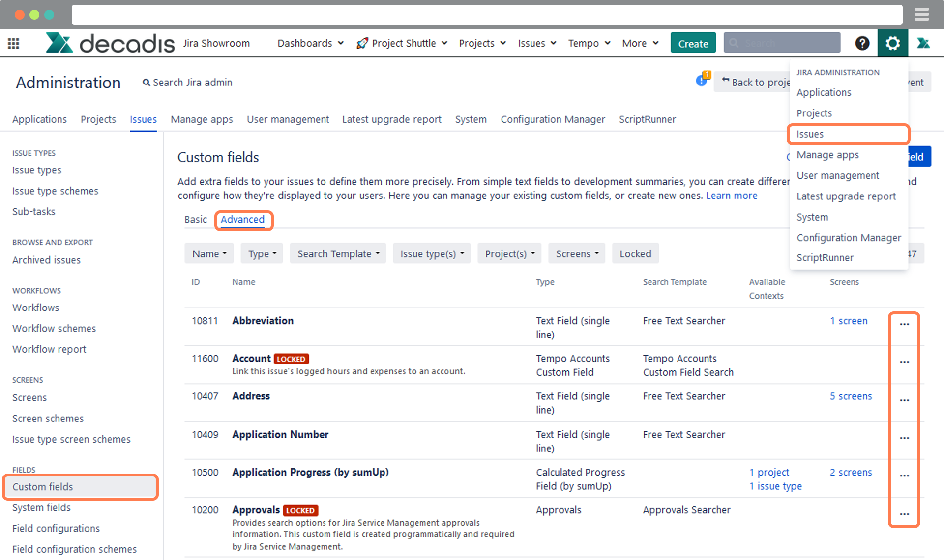Click the Decadis logo
This screenshot has height=560, width=944.
point(109,43)
